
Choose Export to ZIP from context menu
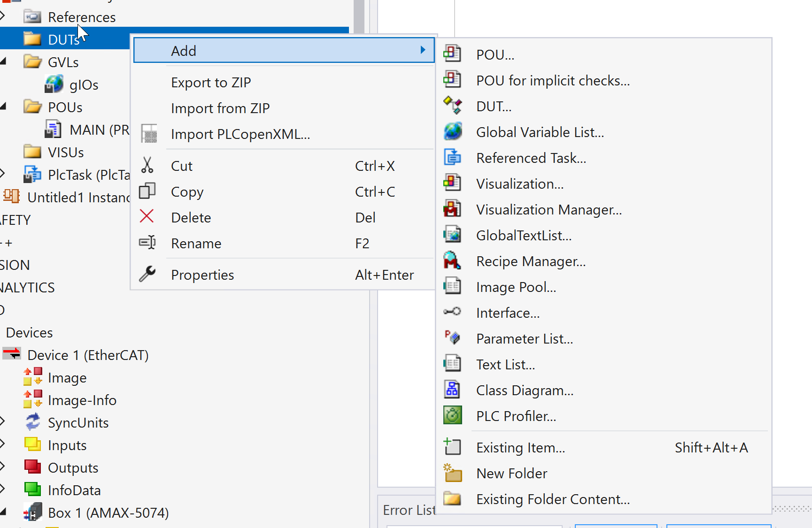point(211,83)
